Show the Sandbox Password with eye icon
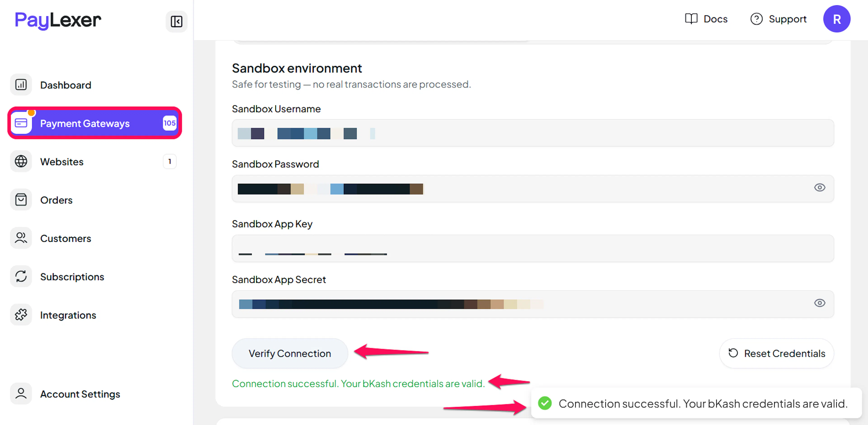868x425 pixels. point(819,188)
